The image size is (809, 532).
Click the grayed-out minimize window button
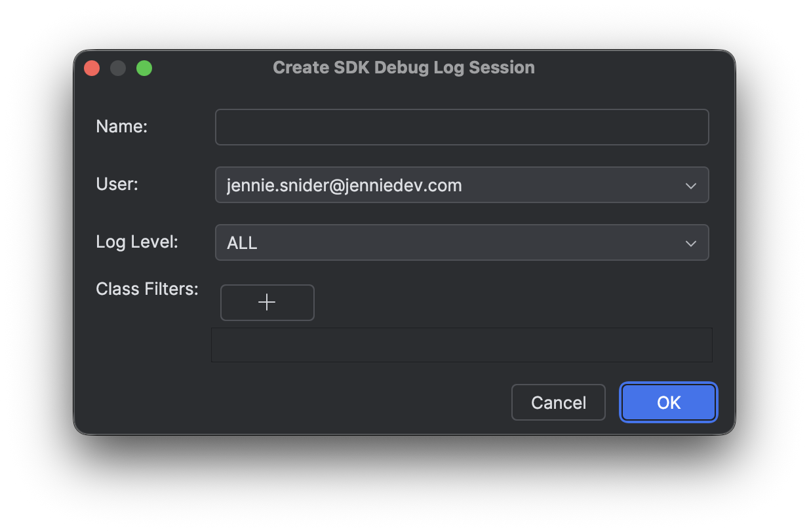[x=118, y=67]
